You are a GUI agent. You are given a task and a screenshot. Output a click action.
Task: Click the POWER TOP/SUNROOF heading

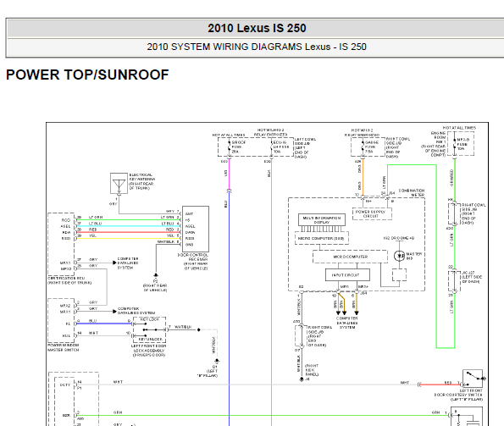click(87, 75)
